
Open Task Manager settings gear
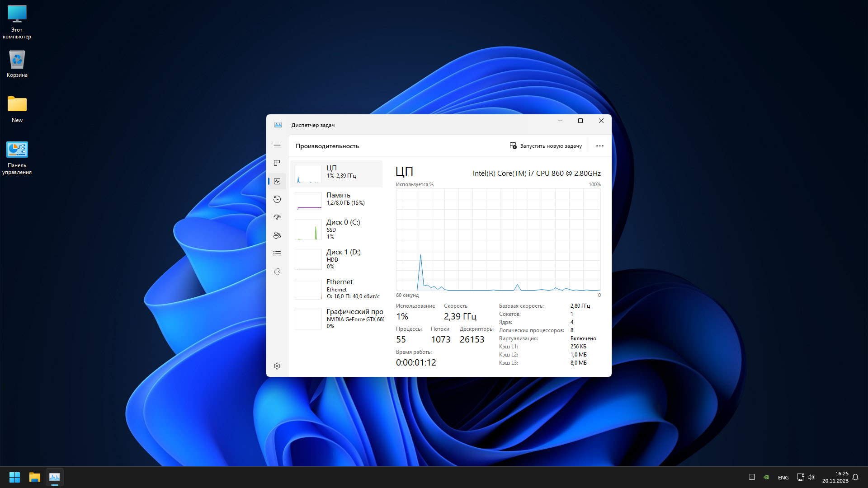click(277, 366)
